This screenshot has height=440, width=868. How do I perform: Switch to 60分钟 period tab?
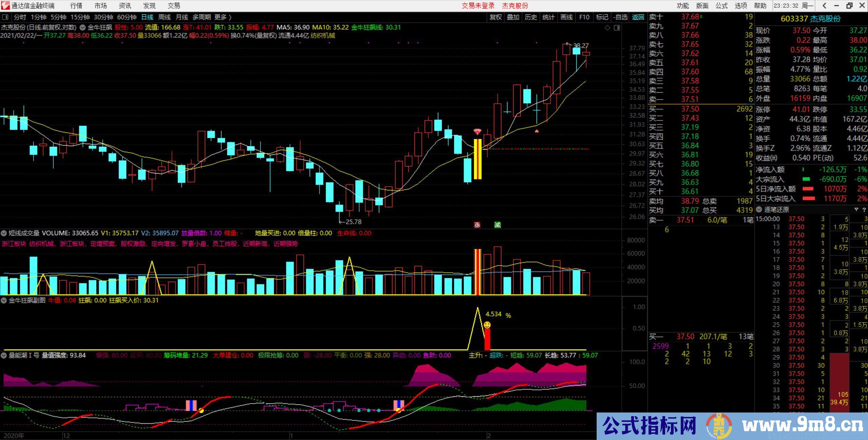127,17
